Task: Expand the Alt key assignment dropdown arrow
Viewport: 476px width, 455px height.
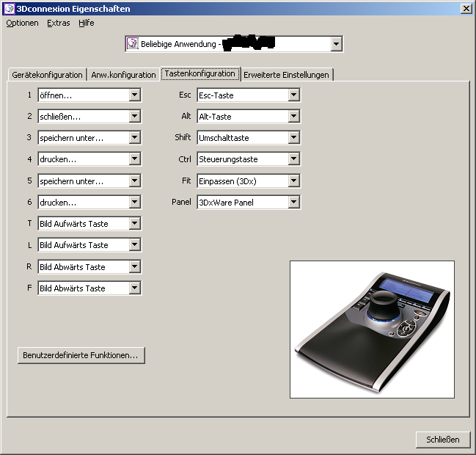Action: click(x=293, y=117)
